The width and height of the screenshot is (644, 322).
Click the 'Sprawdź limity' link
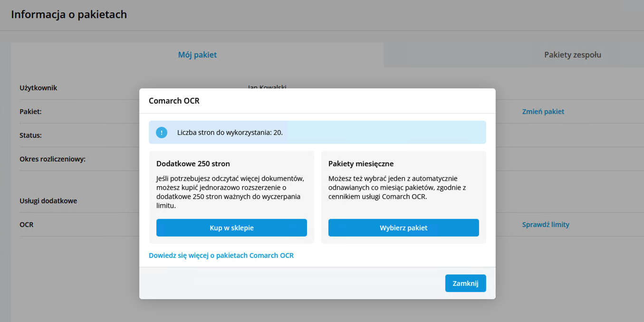(546, 225)
